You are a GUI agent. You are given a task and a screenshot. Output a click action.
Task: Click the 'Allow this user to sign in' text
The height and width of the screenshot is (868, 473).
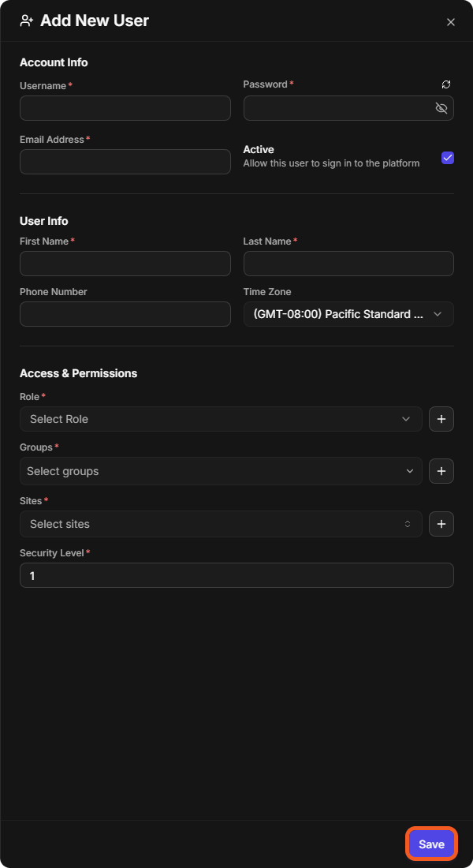point(331,163)
